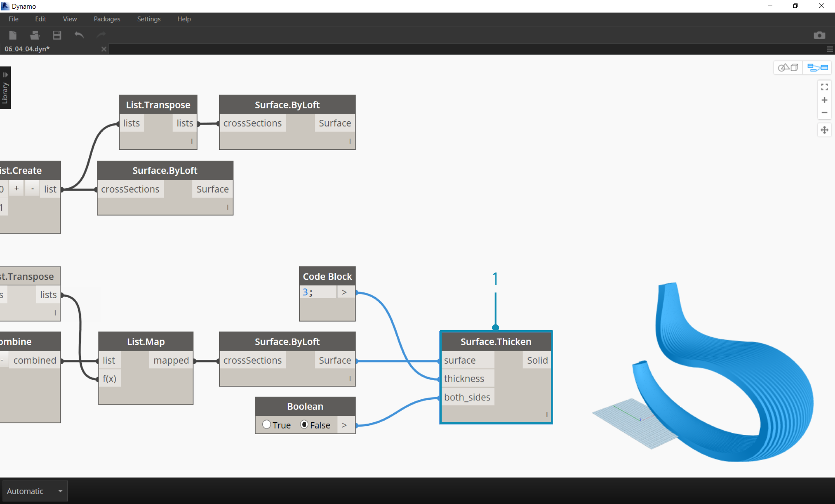Image resolution: width=835 pixels, height=504 pixels.
Task: Open the Packages menu
Action: (107, 19)
